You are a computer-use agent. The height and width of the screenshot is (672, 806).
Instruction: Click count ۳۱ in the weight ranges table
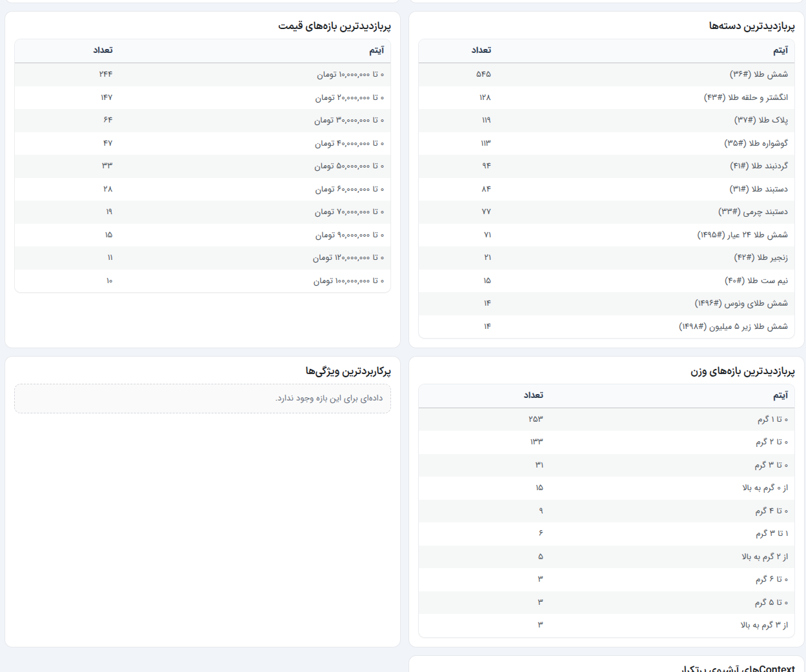coord(539,465)
